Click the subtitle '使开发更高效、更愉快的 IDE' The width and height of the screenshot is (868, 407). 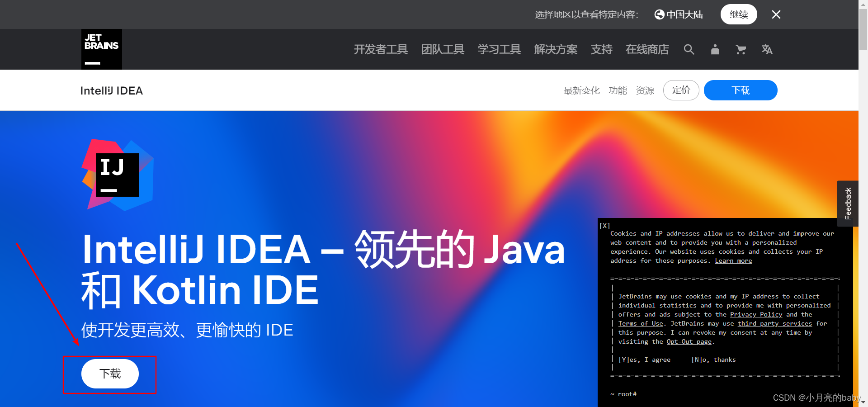pos(187,330)
